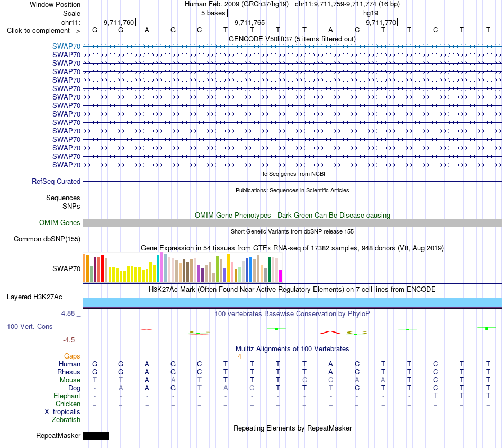503x448 pixels.
Task: Click the Human row label in Multiz
Action: point(69,364)
